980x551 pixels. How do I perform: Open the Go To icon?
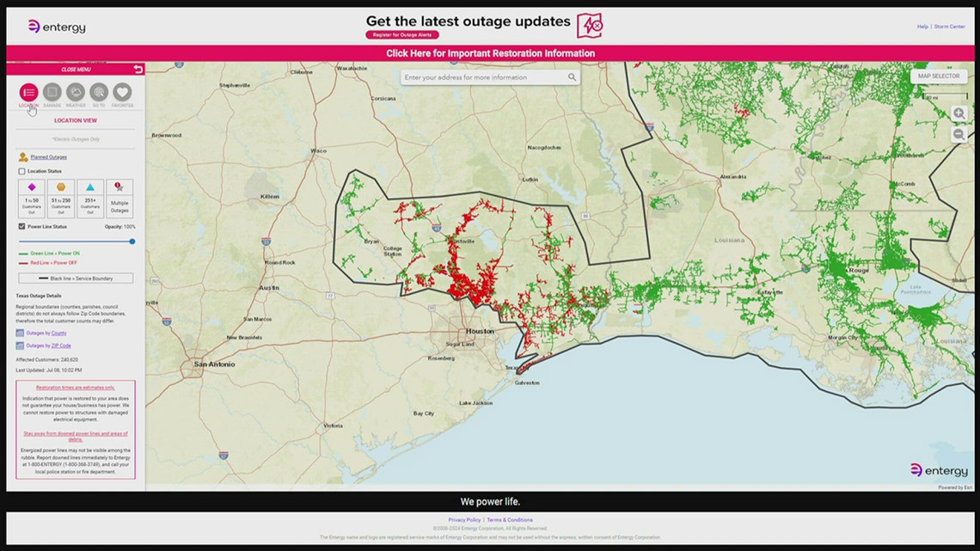click(x=99, y=93)
